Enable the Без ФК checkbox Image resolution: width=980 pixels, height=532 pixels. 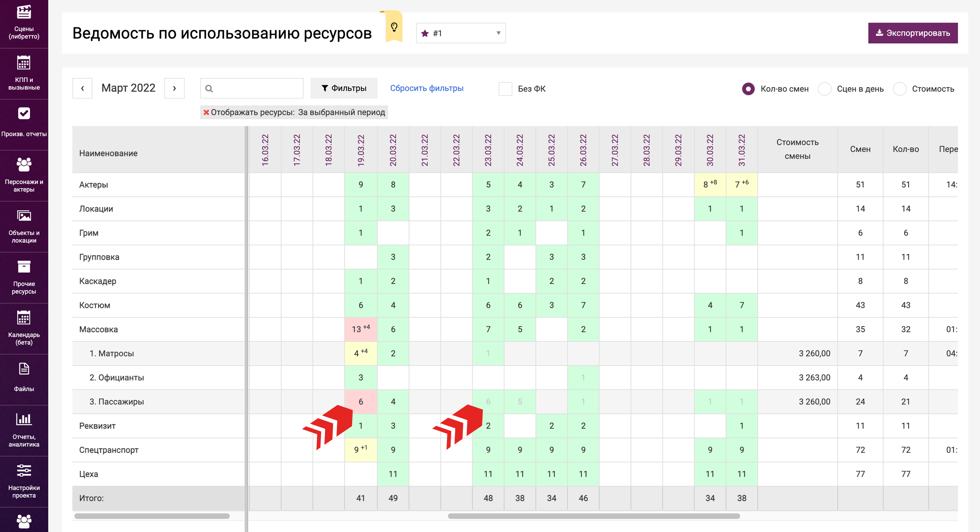[505, 89]
